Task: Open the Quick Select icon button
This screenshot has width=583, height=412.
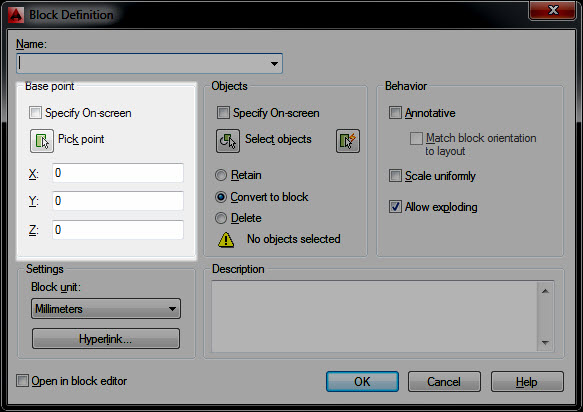Action: point(348,141)
